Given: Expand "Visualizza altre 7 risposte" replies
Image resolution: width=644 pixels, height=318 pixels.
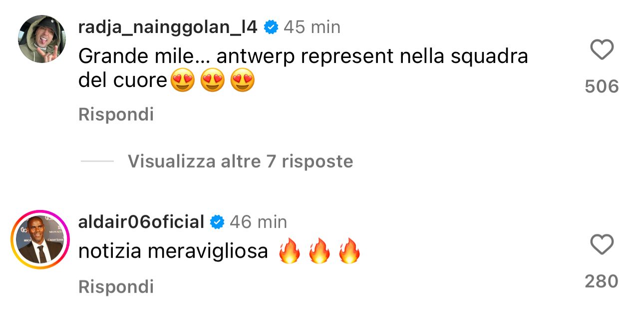Looking at the screenshot, I should pyautogui.click(x=240, y=161).
